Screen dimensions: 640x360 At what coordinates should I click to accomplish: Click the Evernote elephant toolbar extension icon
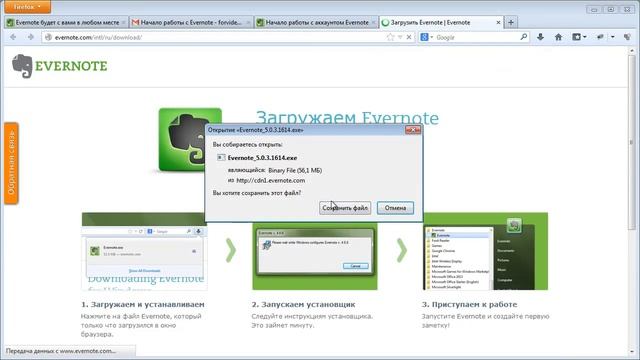(627, 37)
